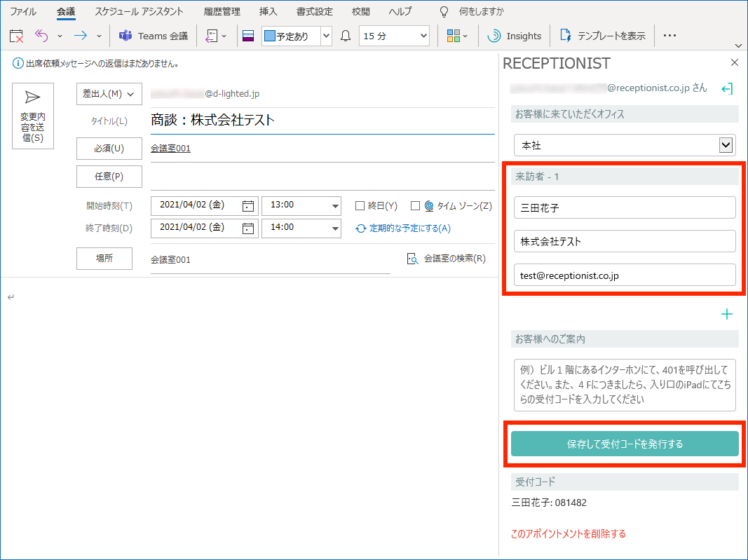
Task: Open calendar picker for end date
Action: (248, 228)
